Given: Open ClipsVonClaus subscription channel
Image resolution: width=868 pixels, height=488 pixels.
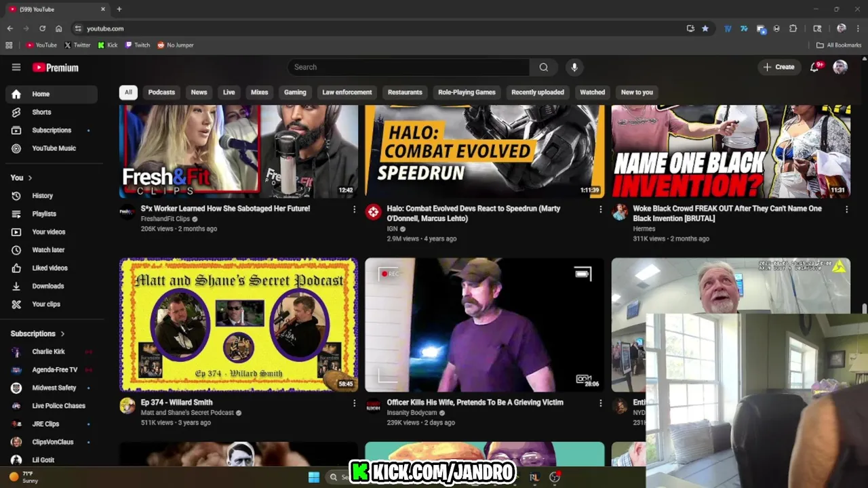Looking at the screenshot, I should (x=52, y=442).
